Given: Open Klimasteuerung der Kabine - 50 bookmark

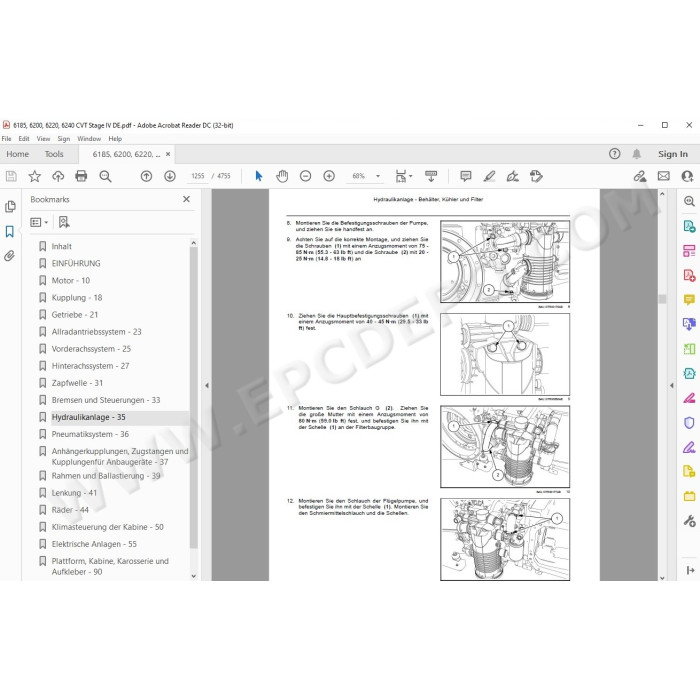Looking at the screenshot, I should point(108,527).
